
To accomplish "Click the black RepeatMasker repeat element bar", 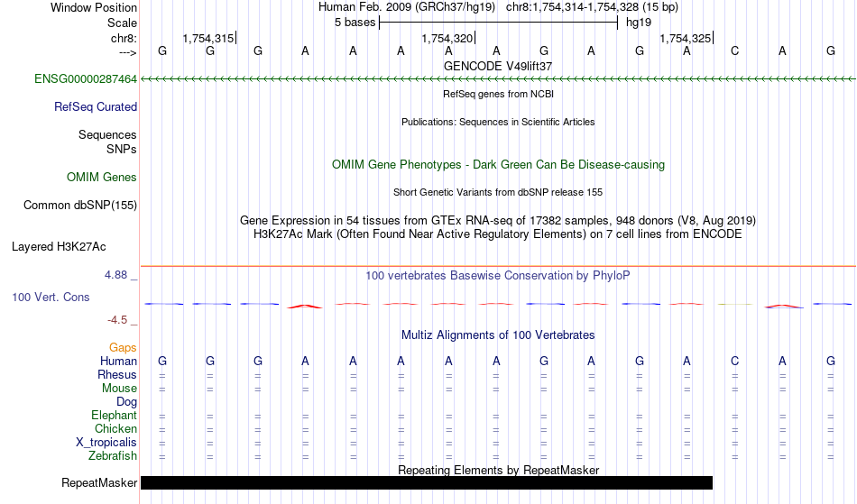I will [427, 482].
